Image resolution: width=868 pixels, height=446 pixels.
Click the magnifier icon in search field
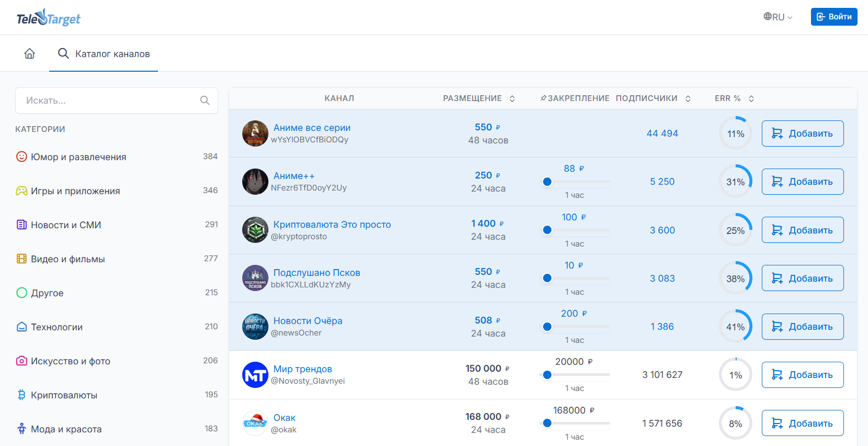(x=205, y=101)
